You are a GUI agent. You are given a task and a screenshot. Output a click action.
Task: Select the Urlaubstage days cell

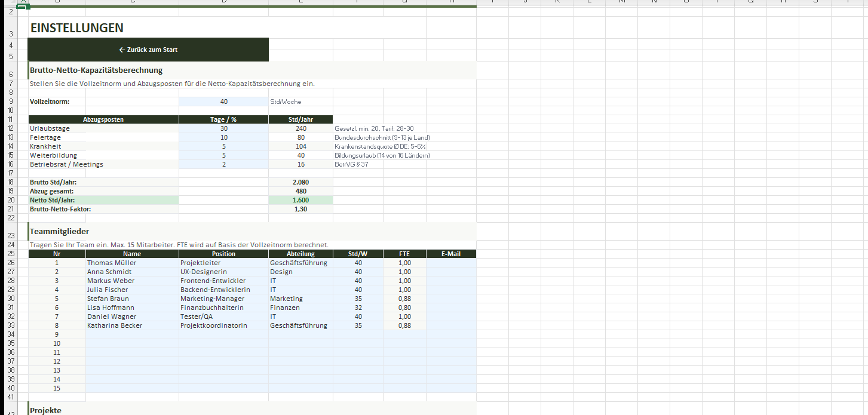tap(223, 128)
